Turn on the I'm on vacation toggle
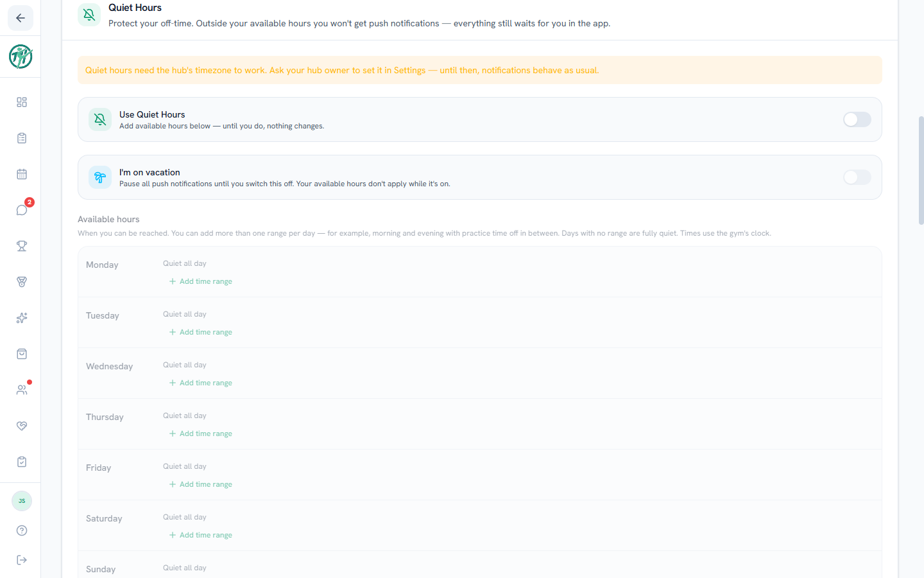 coord(857,177)
